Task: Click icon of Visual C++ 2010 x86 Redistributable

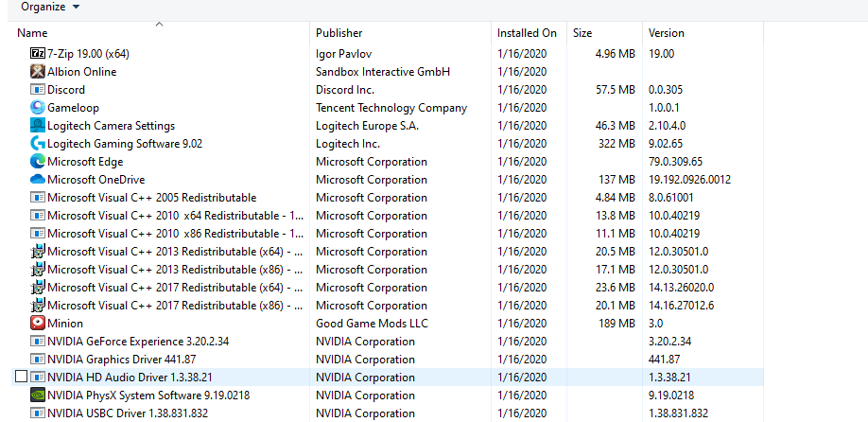Action: pos(37,234)
